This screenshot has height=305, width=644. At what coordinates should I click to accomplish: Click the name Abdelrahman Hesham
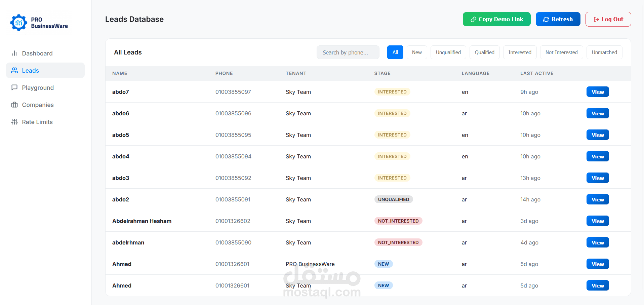pyautogui.click(x=142, y=221)
